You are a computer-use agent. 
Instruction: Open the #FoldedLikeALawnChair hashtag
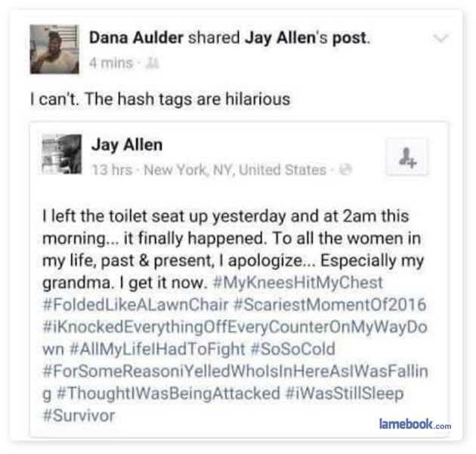click(x=135, y=304)
